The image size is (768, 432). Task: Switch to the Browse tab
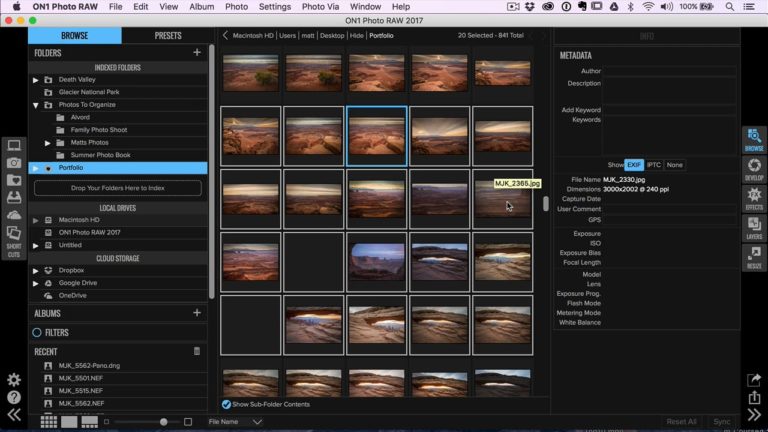tap(74, 35)
